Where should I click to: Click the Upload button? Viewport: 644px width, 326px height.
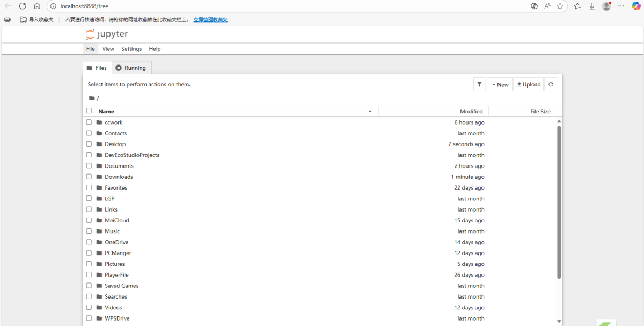coord(529,84)
